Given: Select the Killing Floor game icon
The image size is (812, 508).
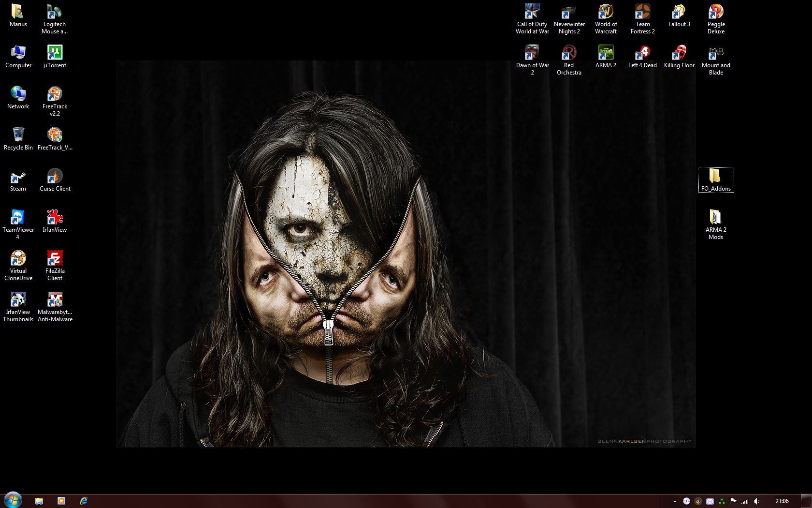Looking at the screenshot, I should [x=679, y=55].
